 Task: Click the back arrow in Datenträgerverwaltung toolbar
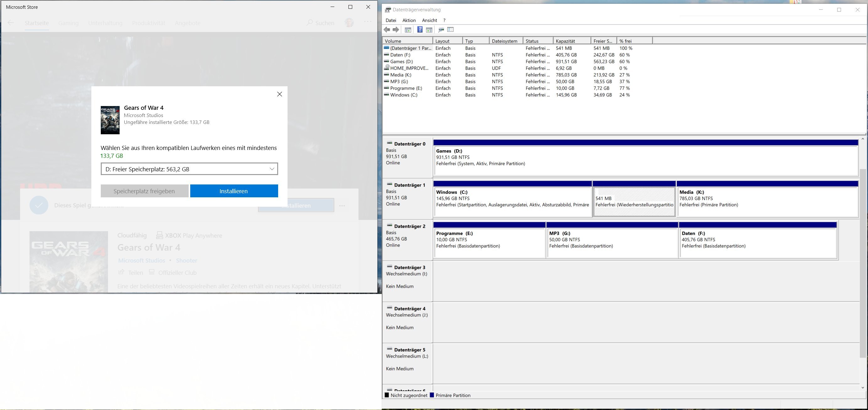tap(387, 29)
